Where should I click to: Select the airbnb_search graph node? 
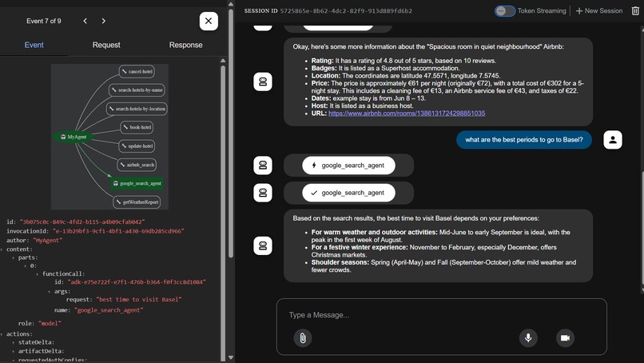point(137,165)
